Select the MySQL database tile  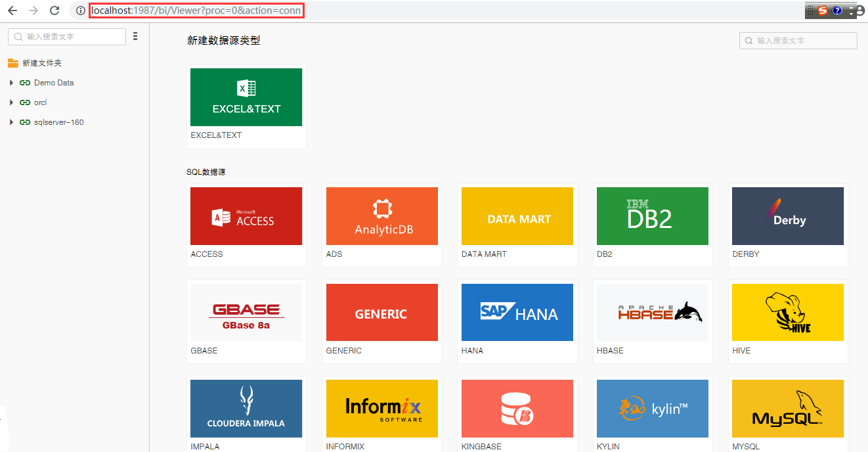coord(788,409)
